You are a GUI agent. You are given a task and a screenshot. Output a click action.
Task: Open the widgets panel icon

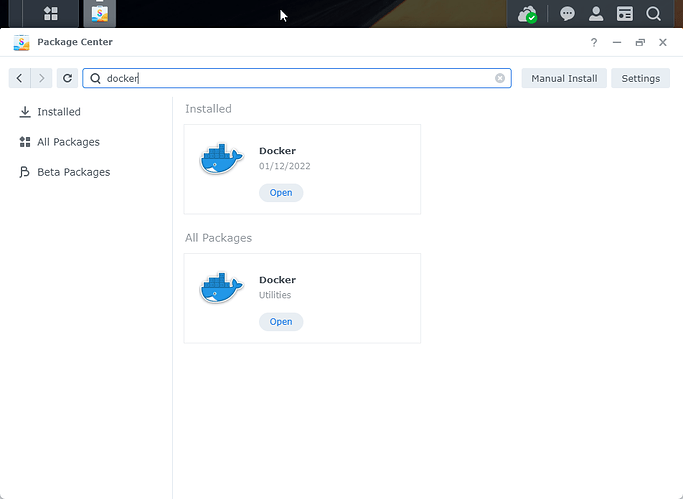(x=625, y=14)
